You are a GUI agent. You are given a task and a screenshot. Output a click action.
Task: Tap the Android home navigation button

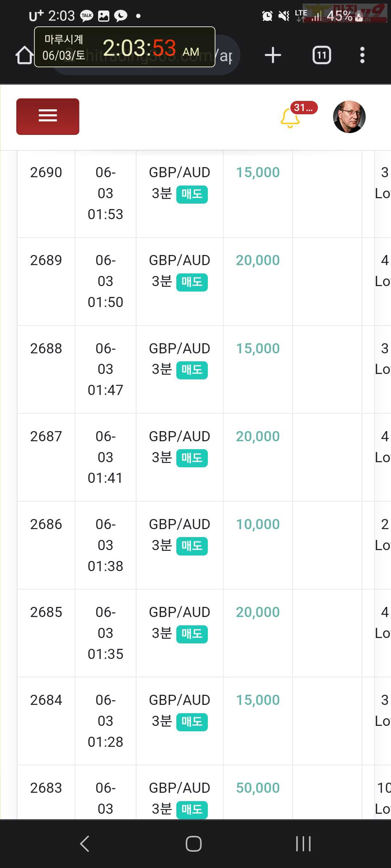pos(194,844)
